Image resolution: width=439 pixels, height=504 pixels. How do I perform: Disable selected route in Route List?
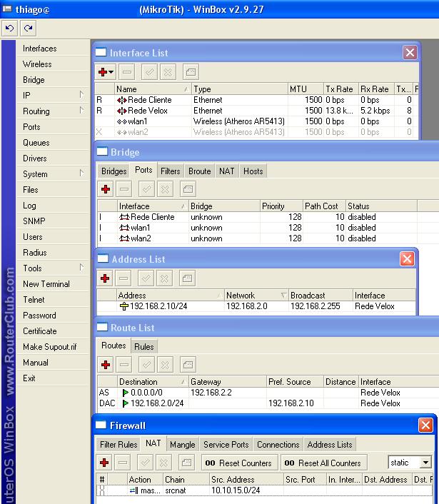(165, 365)
